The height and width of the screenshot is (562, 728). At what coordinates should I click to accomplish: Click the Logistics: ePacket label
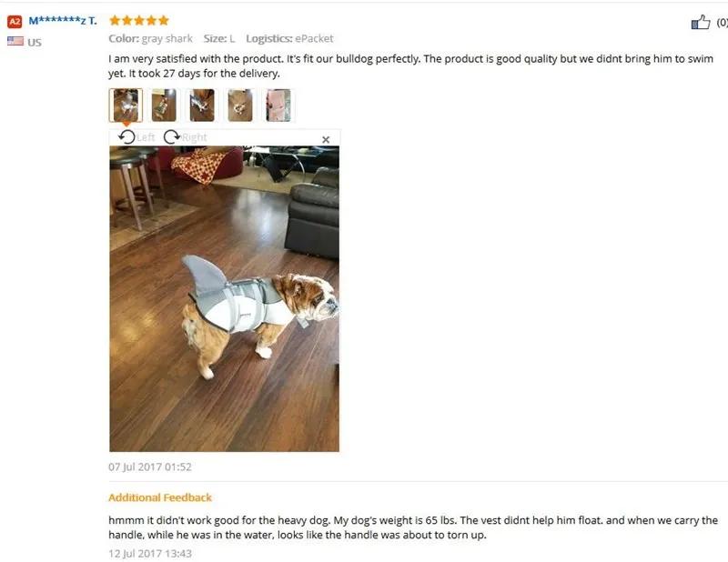[x=289, y=38]
